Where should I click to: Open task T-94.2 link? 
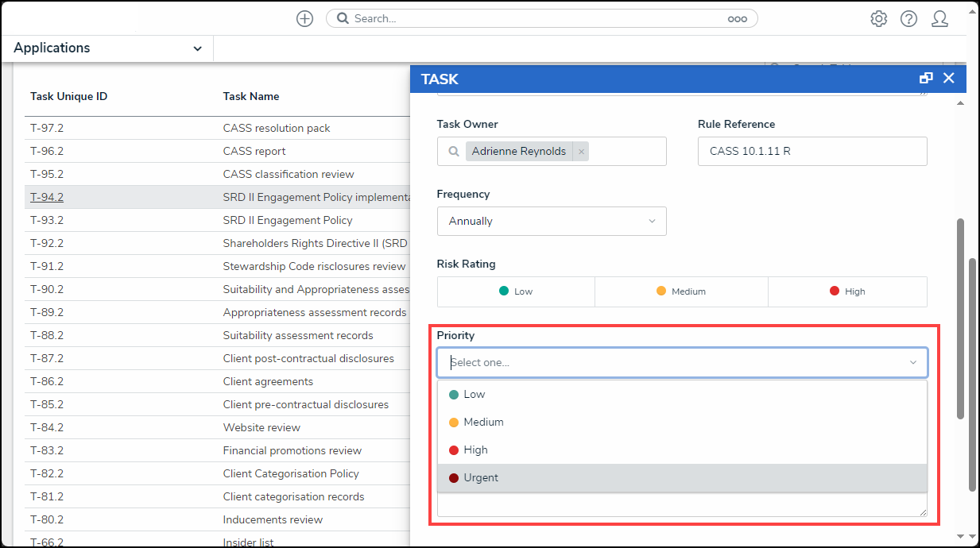point(47,197)
